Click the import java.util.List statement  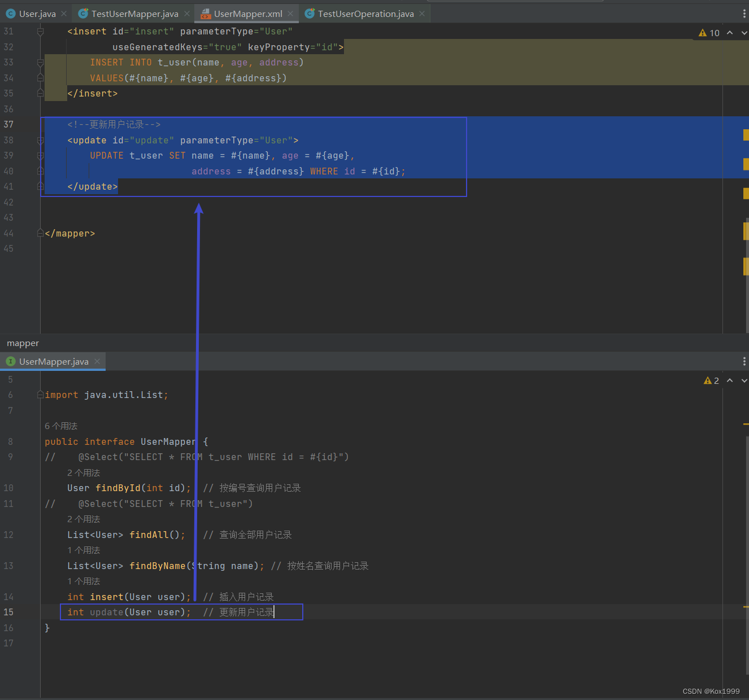coord(107,395)
